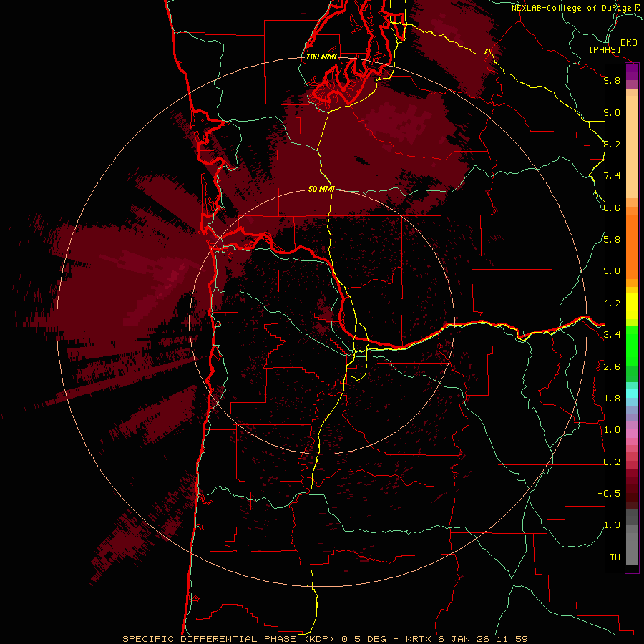Click the 5.0 scale value
This screenshot has width=644, height=644.
pos(612,271)
